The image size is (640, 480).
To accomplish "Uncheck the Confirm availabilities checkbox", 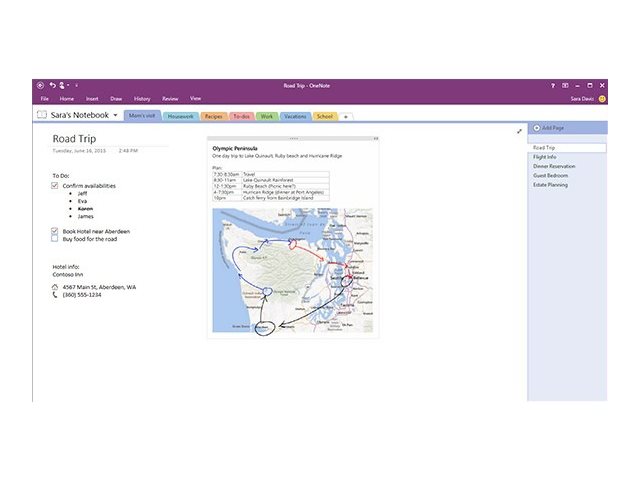I will tap(55, 185).
